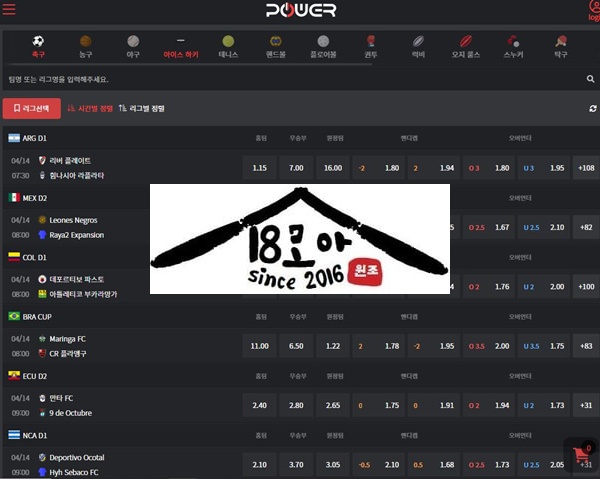Pick draw odds 7.00 in ARG D1 match
Screen dimensions: 600x479
click(296, 168)
